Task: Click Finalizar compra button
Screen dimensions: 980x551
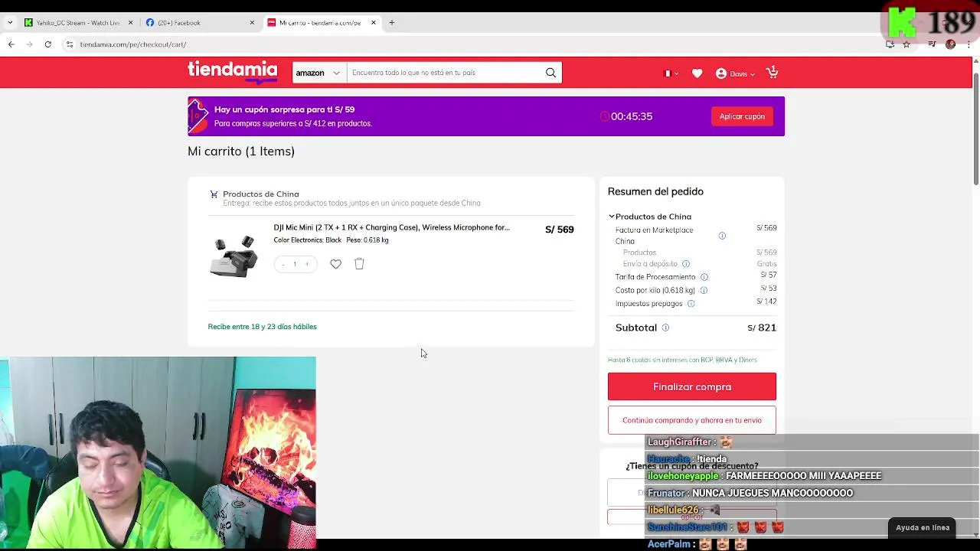Action: pos(692,386)
